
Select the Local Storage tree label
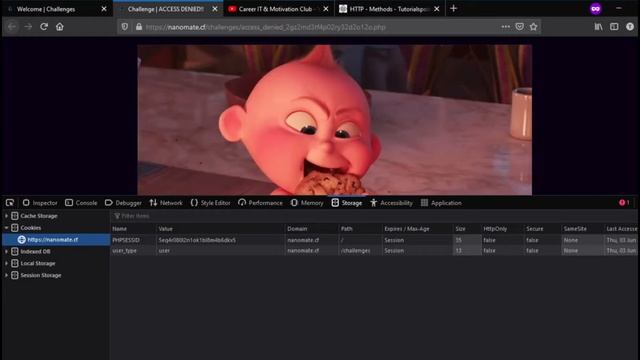tap(38, 263)
